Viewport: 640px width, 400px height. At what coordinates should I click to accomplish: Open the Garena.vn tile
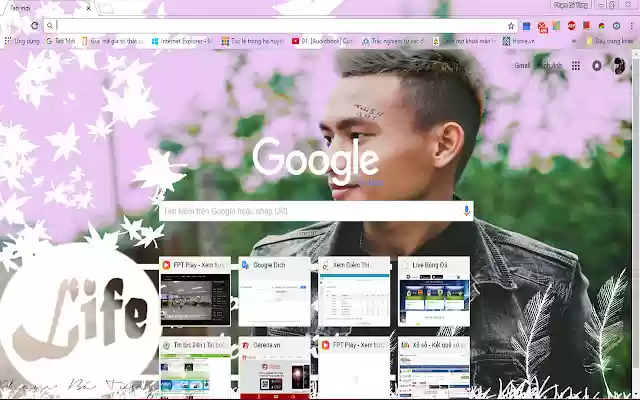275,367
